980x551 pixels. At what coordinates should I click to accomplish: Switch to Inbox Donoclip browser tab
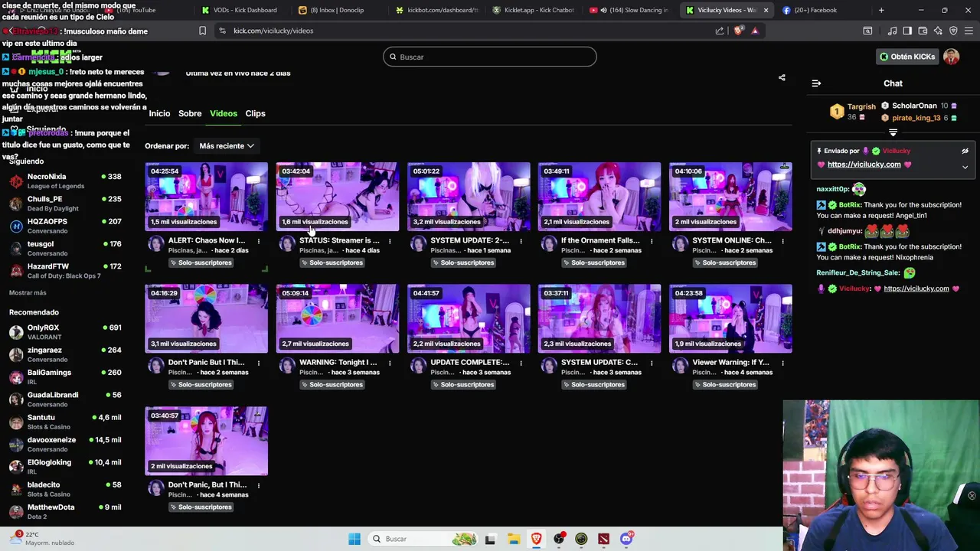pos(337,10)
